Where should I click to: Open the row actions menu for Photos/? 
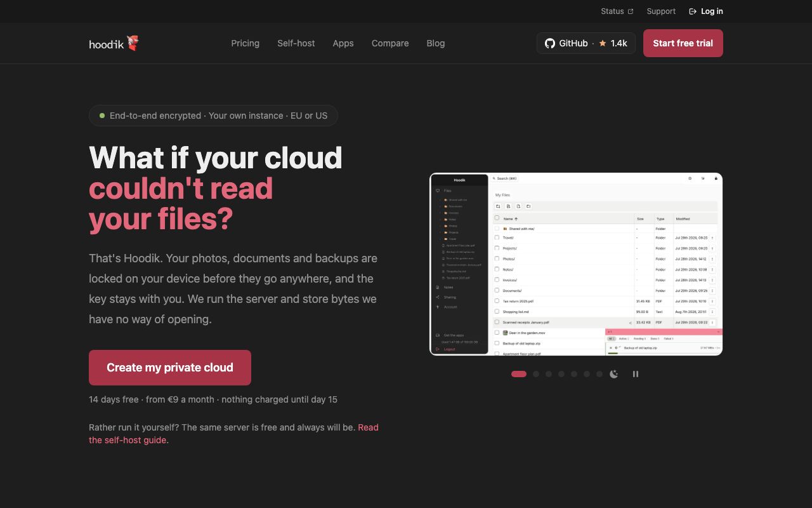tap(712, 259)
